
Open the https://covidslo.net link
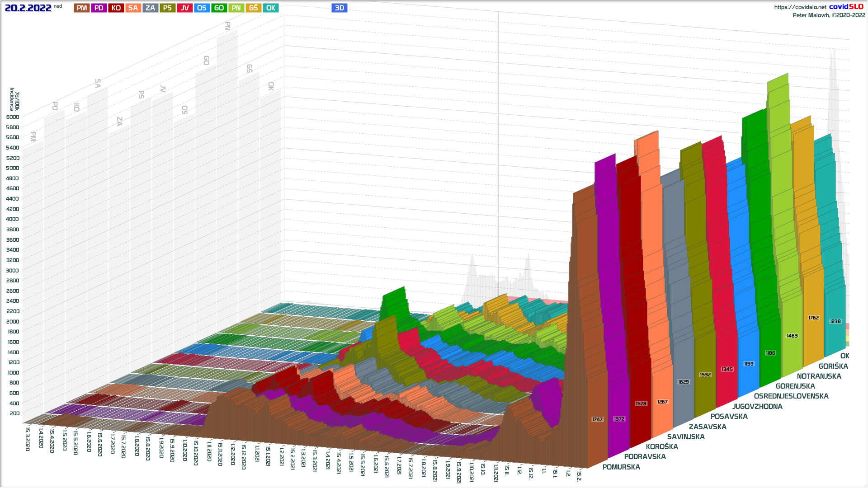click(x=800, y=7)
